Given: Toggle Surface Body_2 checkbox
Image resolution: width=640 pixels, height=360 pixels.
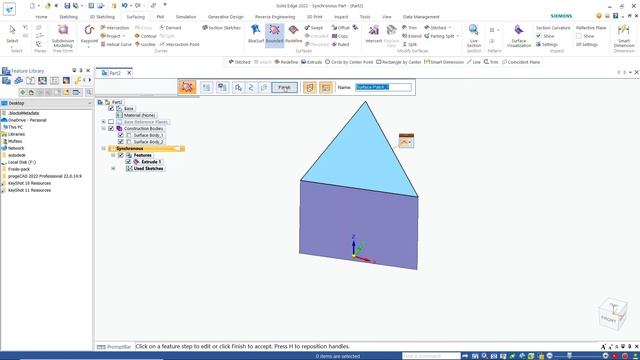Looking at the screenshot, I should (121, 142).
